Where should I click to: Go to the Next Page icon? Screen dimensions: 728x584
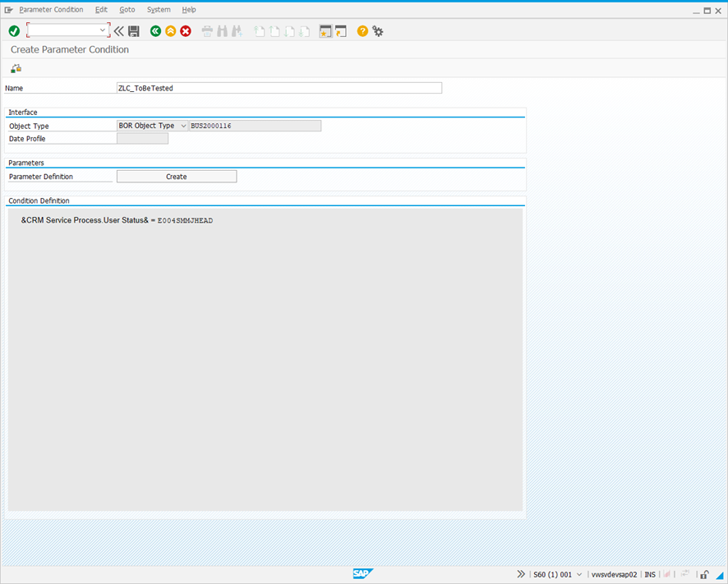(289, 31)
